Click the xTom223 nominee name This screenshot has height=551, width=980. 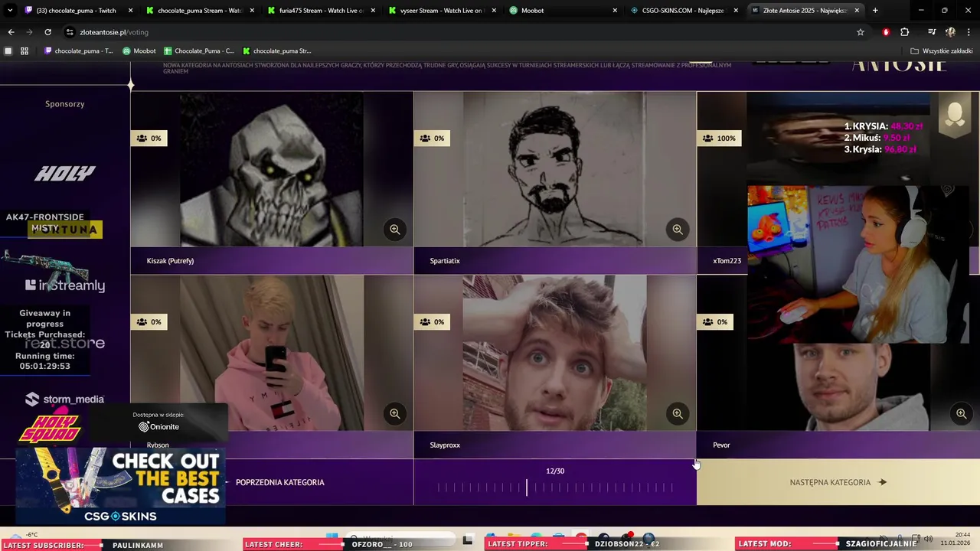[727, 261]
